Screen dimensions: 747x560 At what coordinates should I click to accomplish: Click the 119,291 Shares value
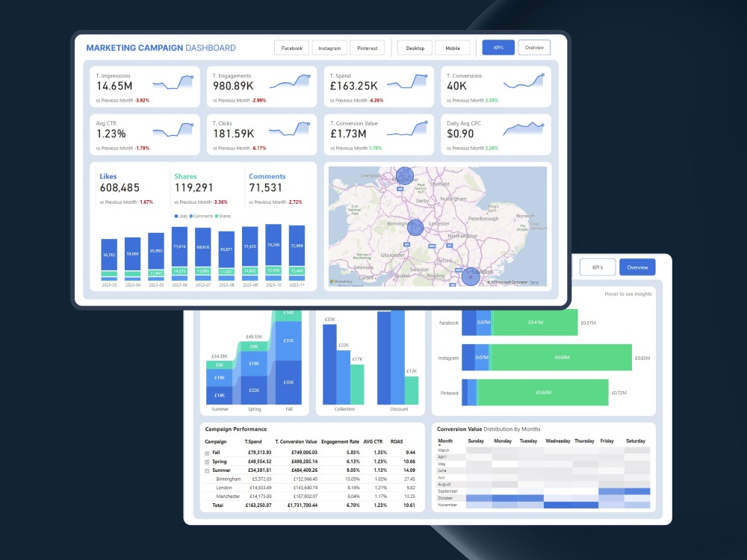pos(193,188)
